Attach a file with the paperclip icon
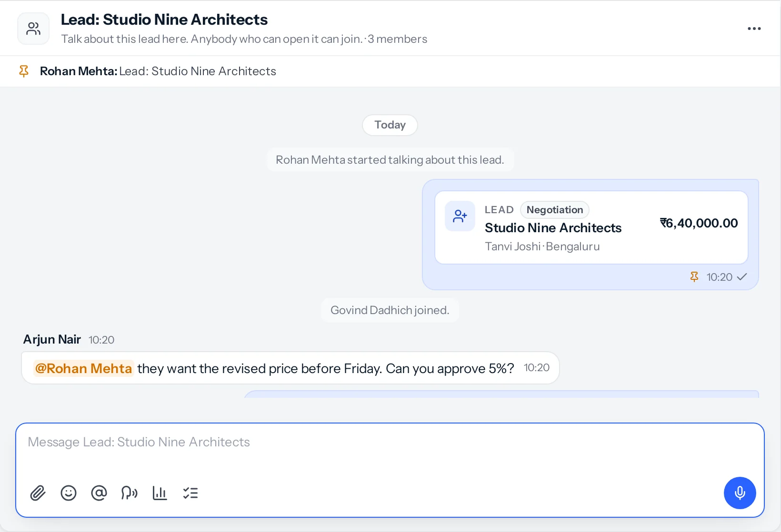Screen dimensions: 781x532 (x=38, y=493)
